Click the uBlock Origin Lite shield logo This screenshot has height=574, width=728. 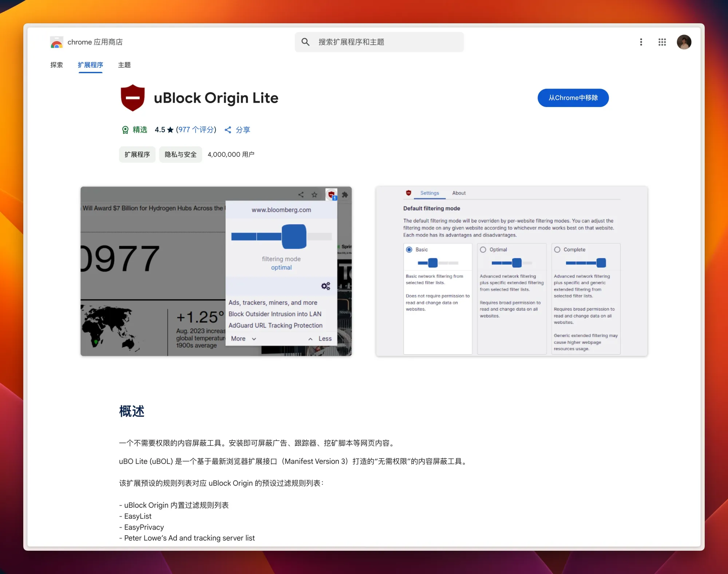pyautogui.click(x=132, y=98)
